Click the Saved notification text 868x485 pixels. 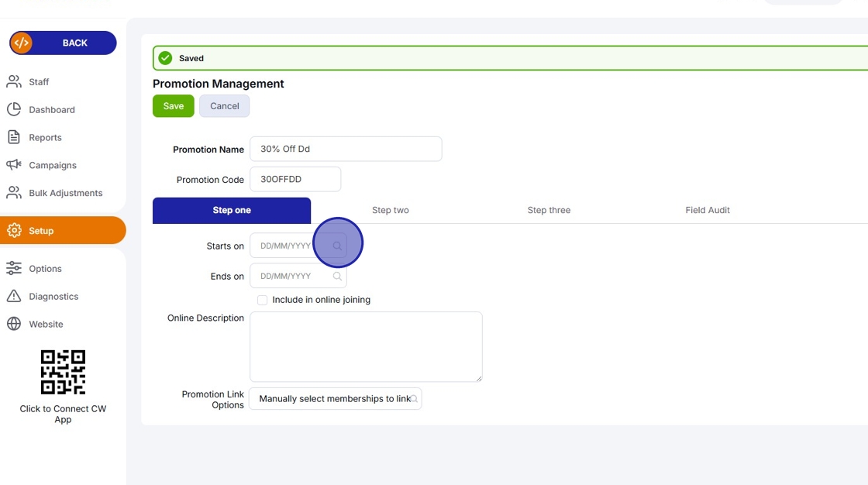click(191, 58)
